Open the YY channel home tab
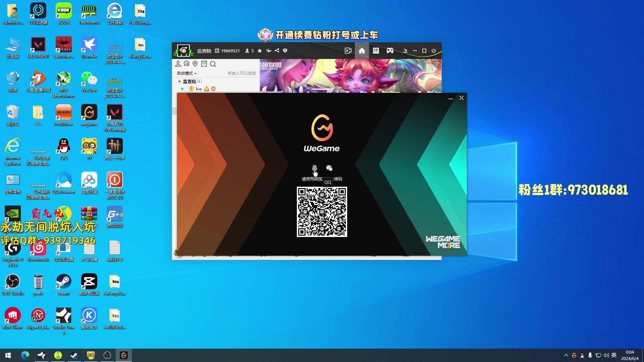 (362, 51)
